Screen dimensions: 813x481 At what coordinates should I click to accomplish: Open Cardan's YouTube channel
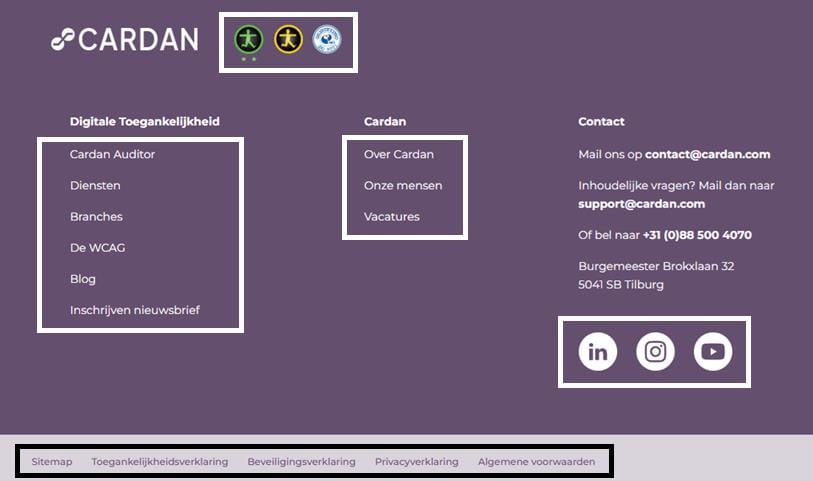point(713,351)
